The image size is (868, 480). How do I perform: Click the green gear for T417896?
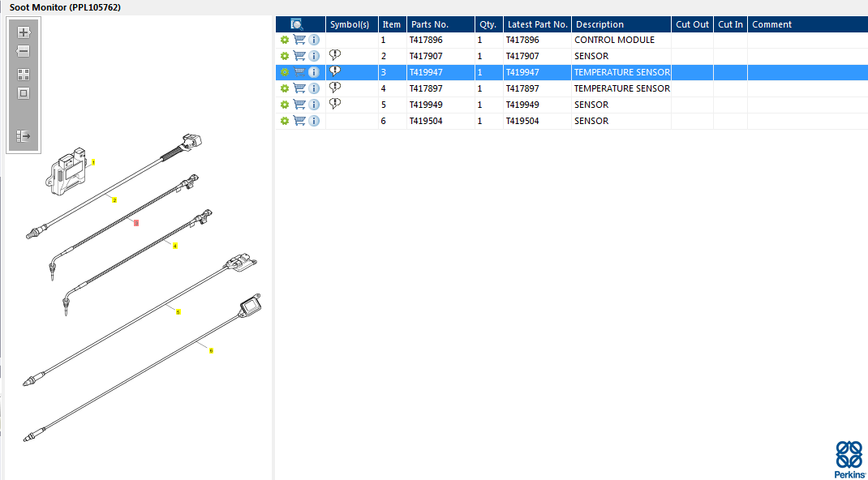285,40
